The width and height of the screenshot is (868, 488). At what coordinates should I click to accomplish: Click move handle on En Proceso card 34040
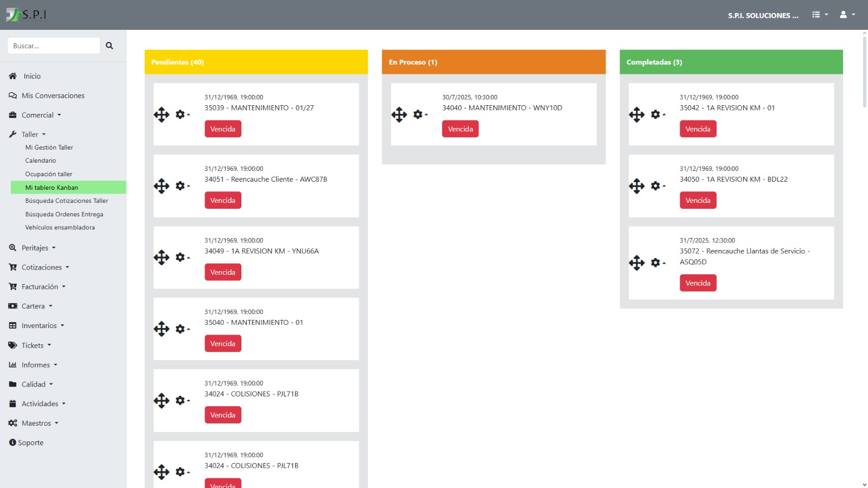click(x=399, y=114)
